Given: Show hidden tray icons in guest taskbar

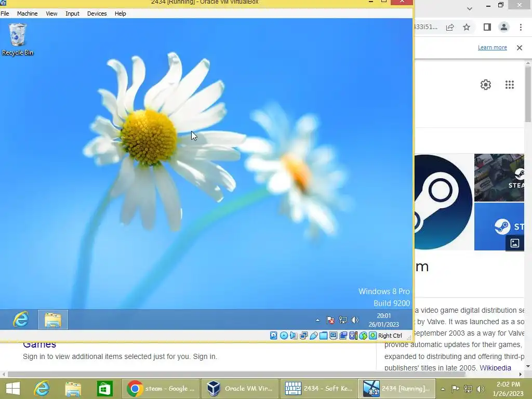Looking at the screenshot, I should click(x=317, y=320).
